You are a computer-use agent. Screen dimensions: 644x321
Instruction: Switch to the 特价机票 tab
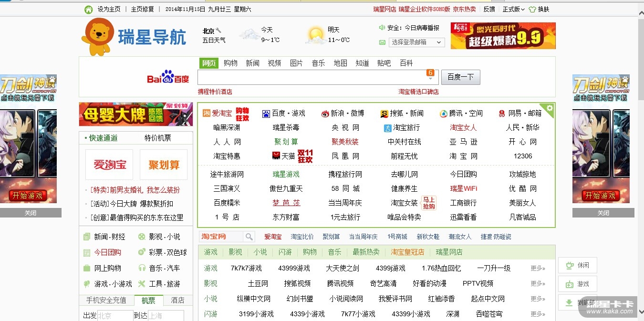click(x=158, y=138)
